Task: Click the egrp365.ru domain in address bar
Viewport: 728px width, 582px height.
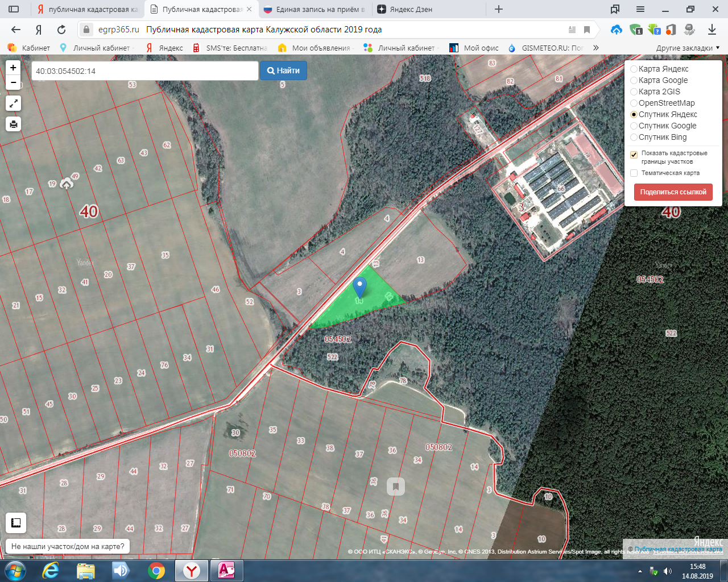Action: tap(118, 30)
